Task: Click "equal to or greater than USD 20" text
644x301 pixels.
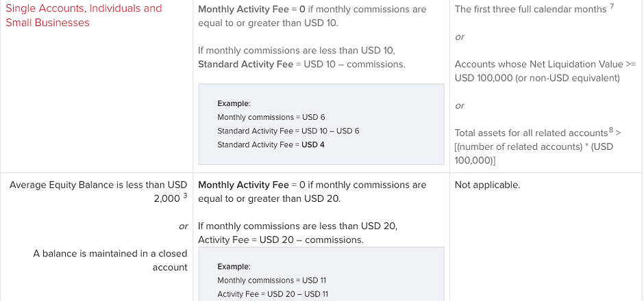Action: click(x=269, y=198)
